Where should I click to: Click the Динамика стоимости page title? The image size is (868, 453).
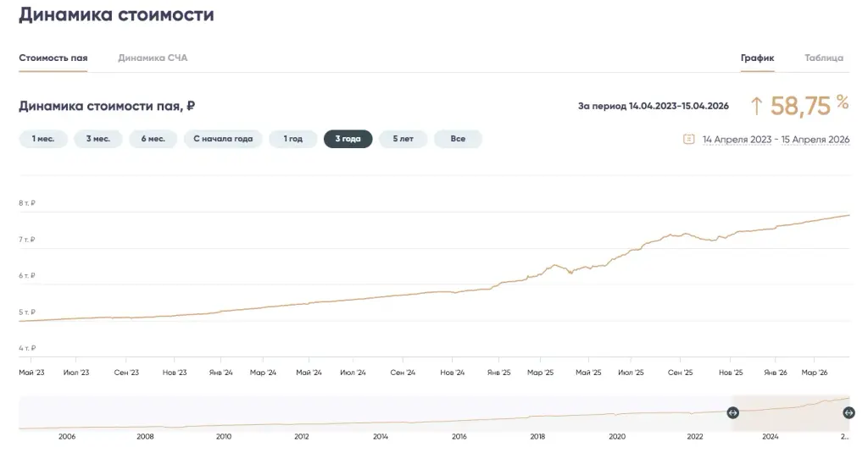click(x=116, y=14)
